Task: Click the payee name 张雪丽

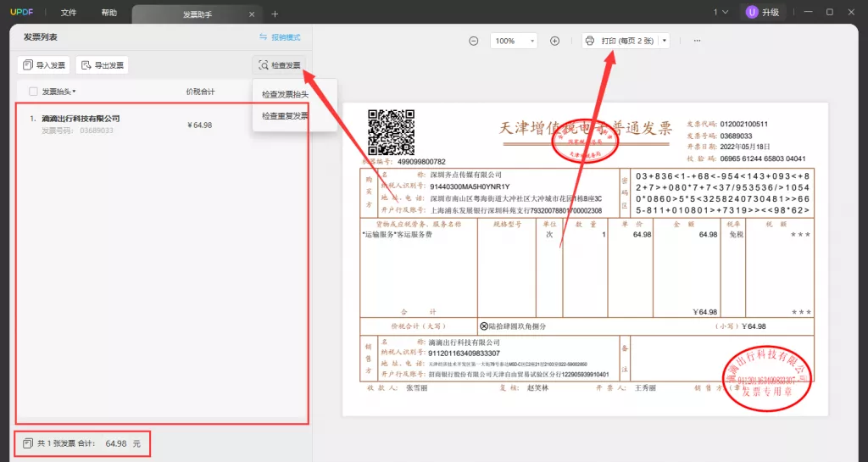Action: (x=416, y=388)
